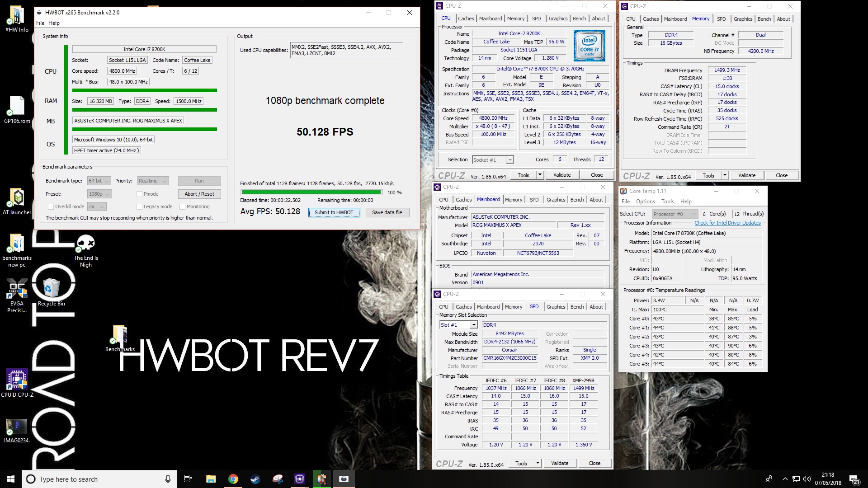The image size is (868, 488).
Task: Show hidden system tray icons
Action: coord(785,479)
